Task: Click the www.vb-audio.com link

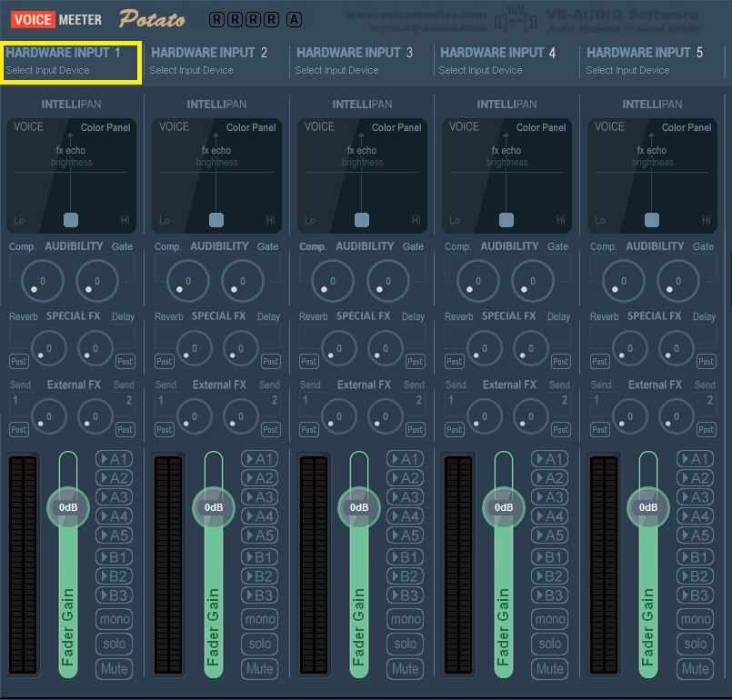Action: click(x=427, y=27)
